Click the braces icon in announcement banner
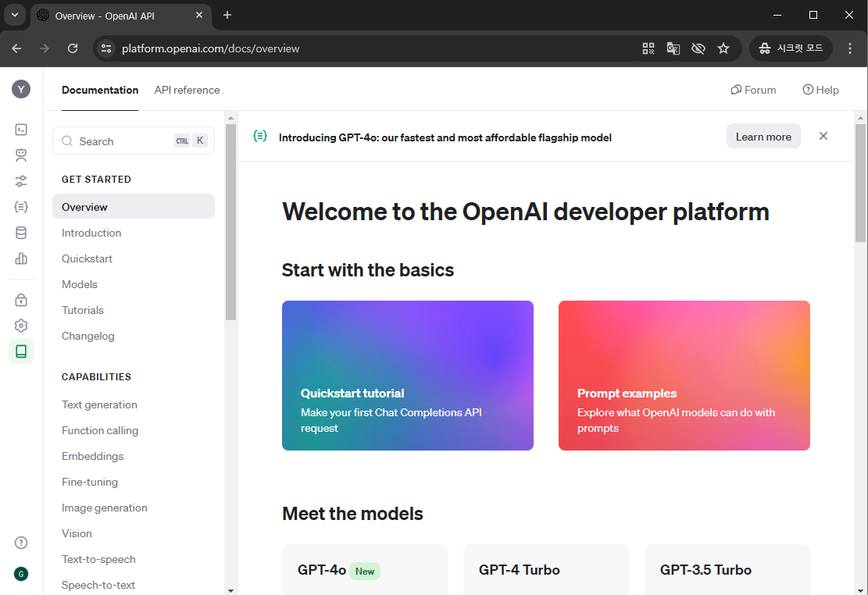The image size is (868, 595). point(260,136)
